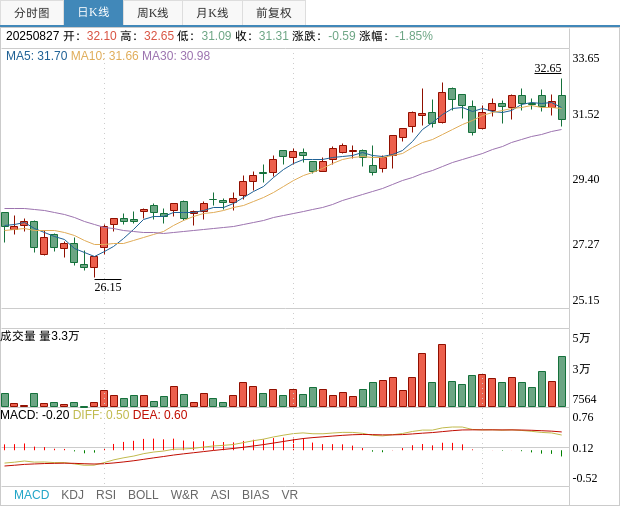The image size is (620, 506).
Task: Click the MA5: 31.70 legend label
Action: [x=36, y=56]
